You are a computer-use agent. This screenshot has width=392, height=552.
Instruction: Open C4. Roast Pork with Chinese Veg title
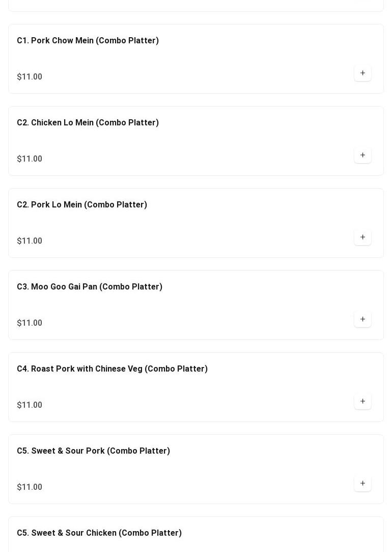pyautogui.click(x=112, y=369)
